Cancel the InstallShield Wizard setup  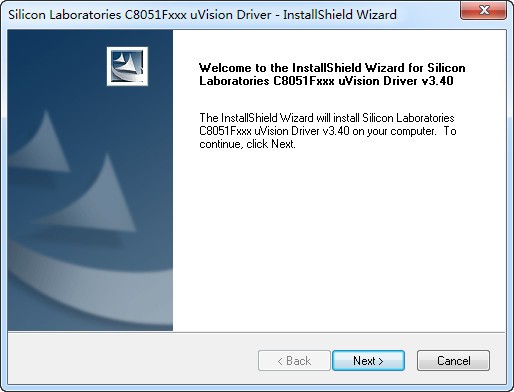453,360
